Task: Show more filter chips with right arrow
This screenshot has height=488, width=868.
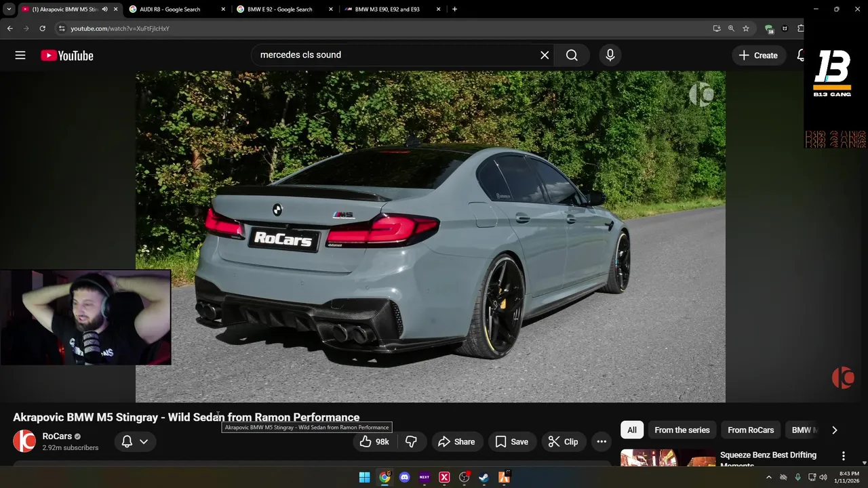Action: click(x=834, y=430)
